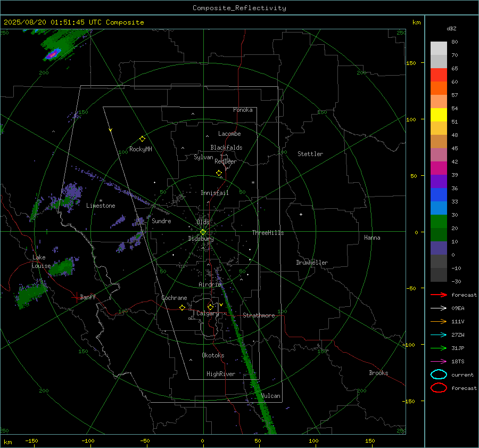This screenshot has height=448, width=479.
Task: Click the Vulcan label
Action: tap(271, 396)
